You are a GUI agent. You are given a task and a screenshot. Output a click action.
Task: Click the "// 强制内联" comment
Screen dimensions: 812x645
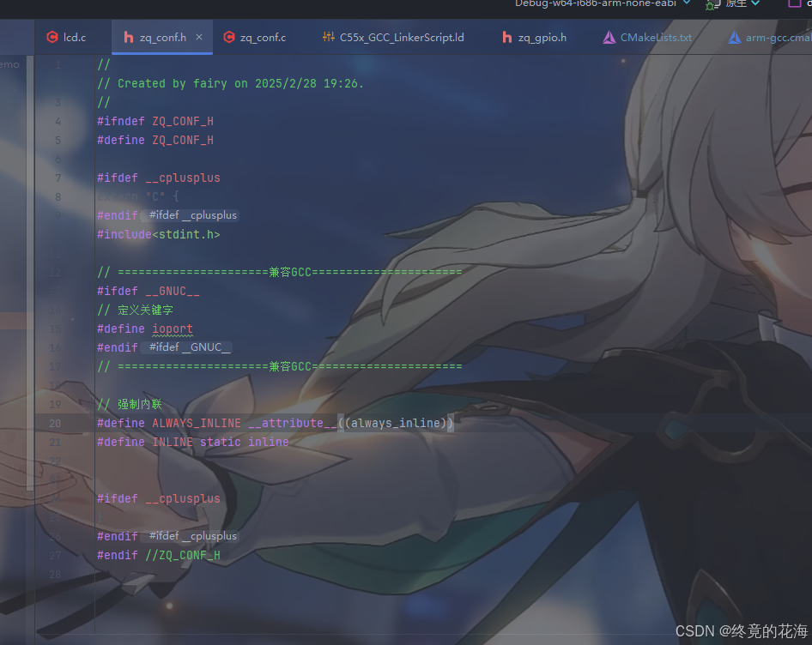tap(130, 404)
